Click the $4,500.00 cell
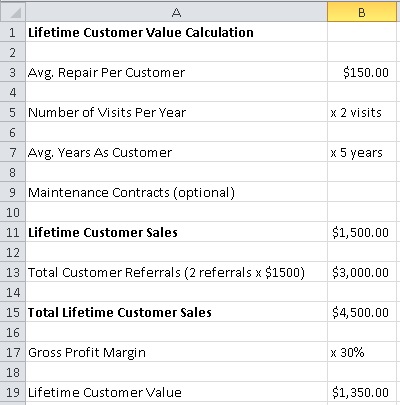400x405 pixels. 362,312
